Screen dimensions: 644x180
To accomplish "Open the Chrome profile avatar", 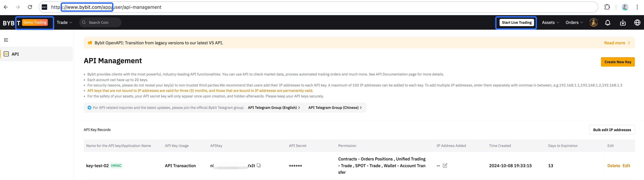I will click(625, 7).
